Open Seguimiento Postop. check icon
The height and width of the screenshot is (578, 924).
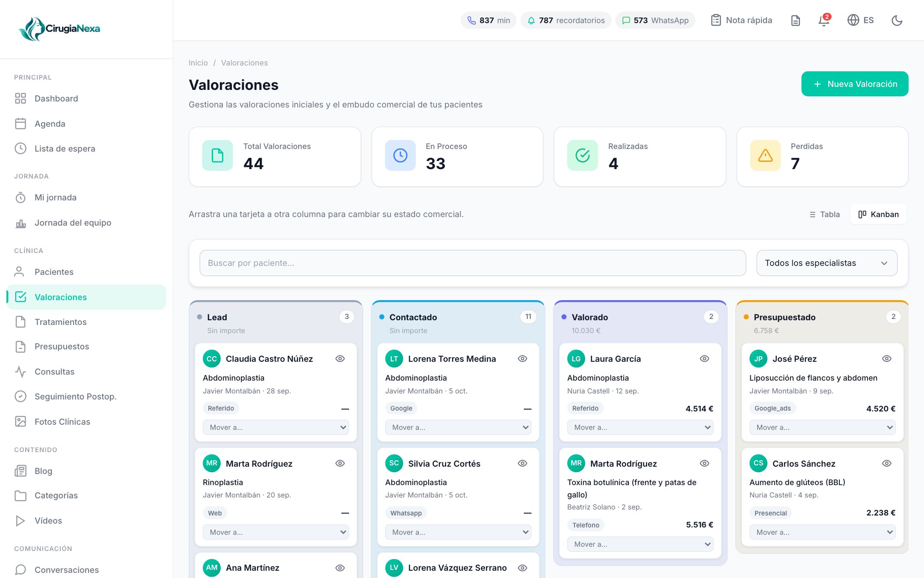click(x=21, y=396)
